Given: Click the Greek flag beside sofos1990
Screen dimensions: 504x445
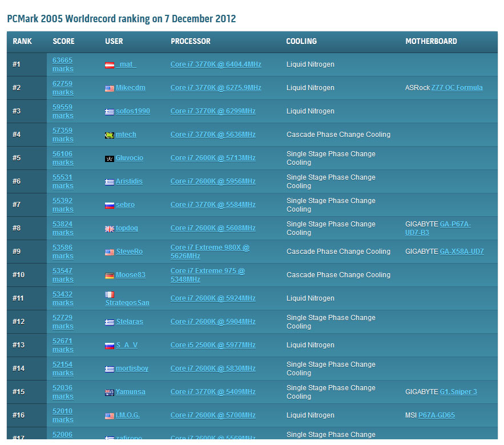Looking at the screenshot, I should pos(110,112).
